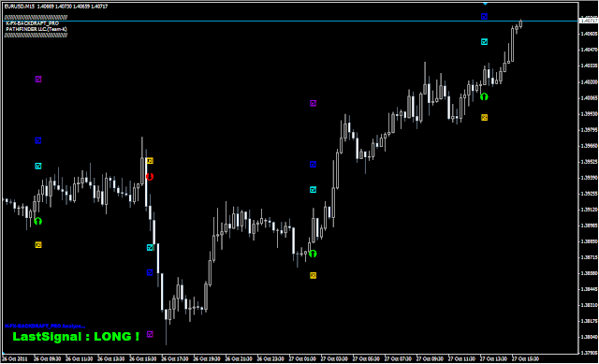Select the cyan target marker of the first long signal
The width and height of the screenshot is (599, 364).
(x=38, y=166)
